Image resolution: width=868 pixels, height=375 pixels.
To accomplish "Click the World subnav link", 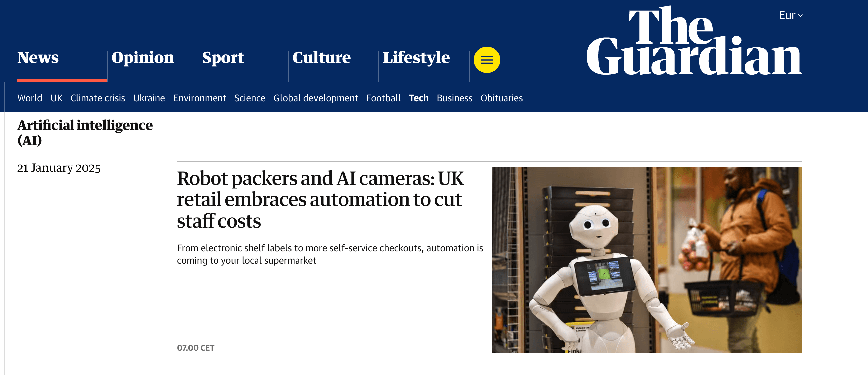I will [x=30, y=98].
